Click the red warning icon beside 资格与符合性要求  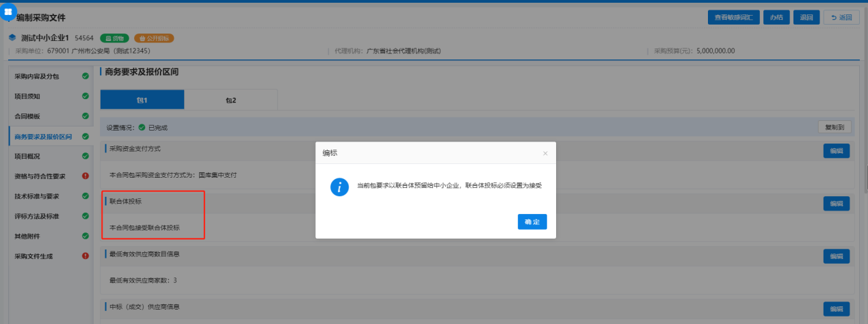(x=86, y=176)
